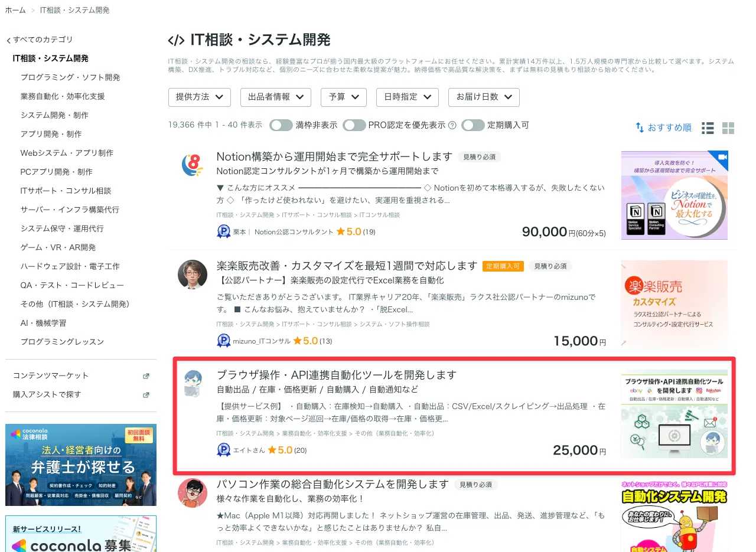Click PRO badge next to エイトさん
Viewport: 756px width, 552px height.
click(x=223, y=450)
